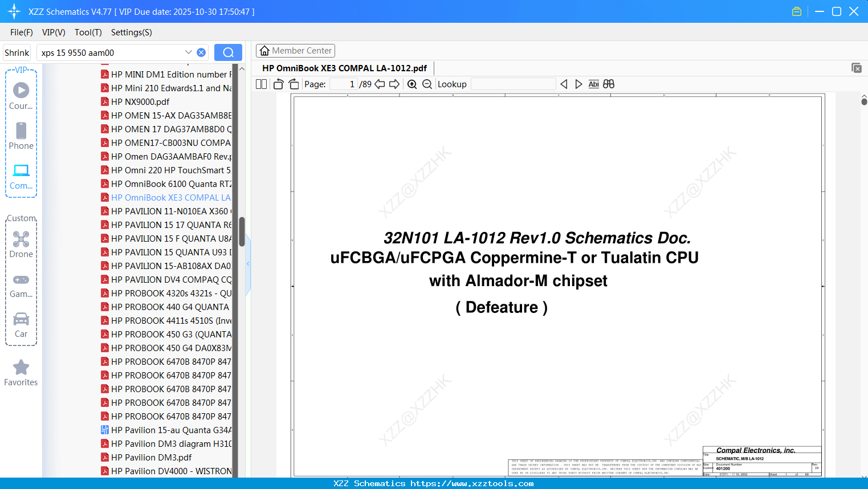Screen dimensions: 868x489
Task: Open the Drone sidebar category
Action: coord(21,244)
